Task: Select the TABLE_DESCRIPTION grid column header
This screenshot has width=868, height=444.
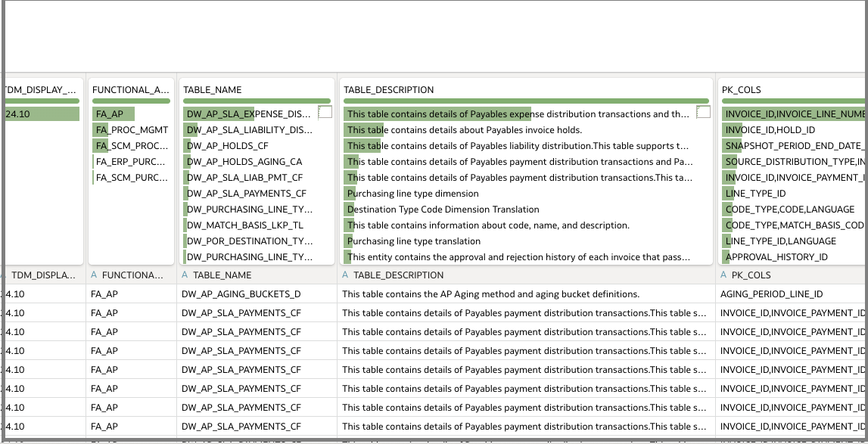Action: [x=399, y=275]
